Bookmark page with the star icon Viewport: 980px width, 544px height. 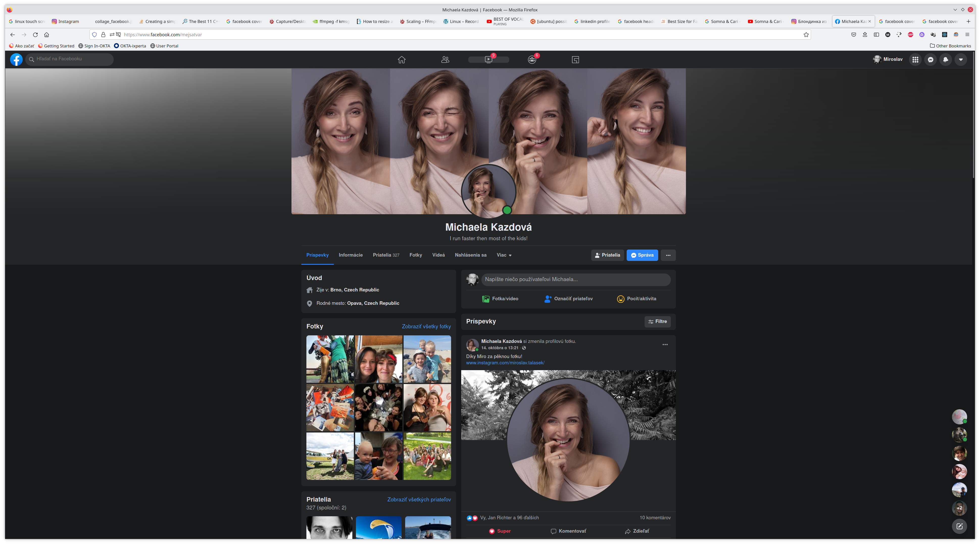pos(806,35)
